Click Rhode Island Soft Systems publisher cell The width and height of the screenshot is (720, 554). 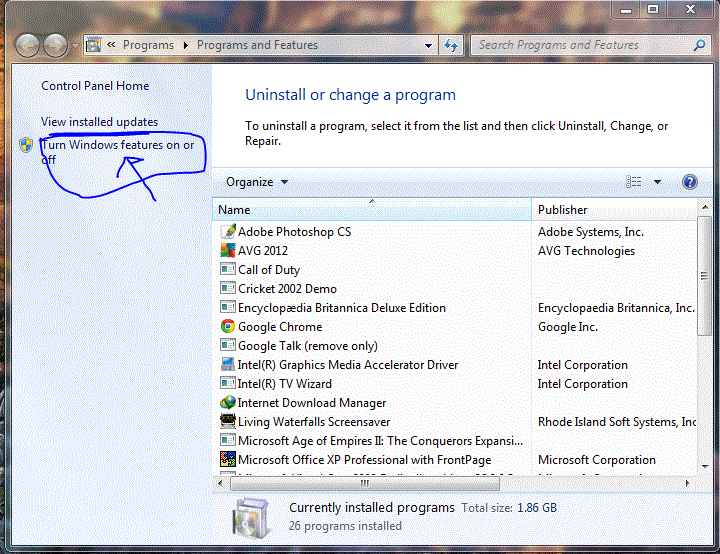tap(617, 422)
